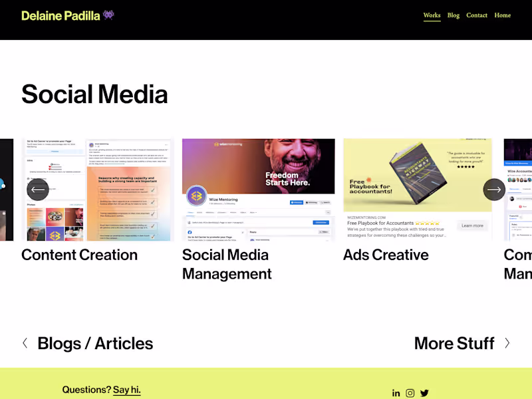Navigate to More Stuff project
Screen dimensions: 532x399
[454, 343]
